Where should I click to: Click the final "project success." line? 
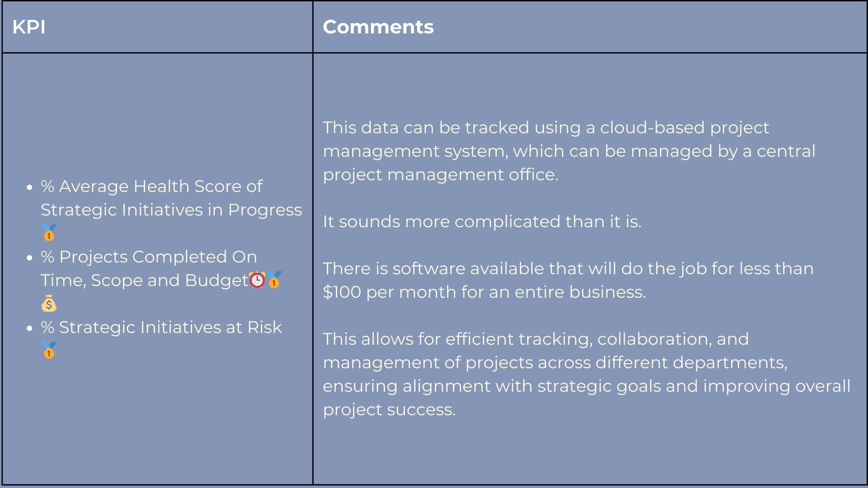(x=389, y=409)
